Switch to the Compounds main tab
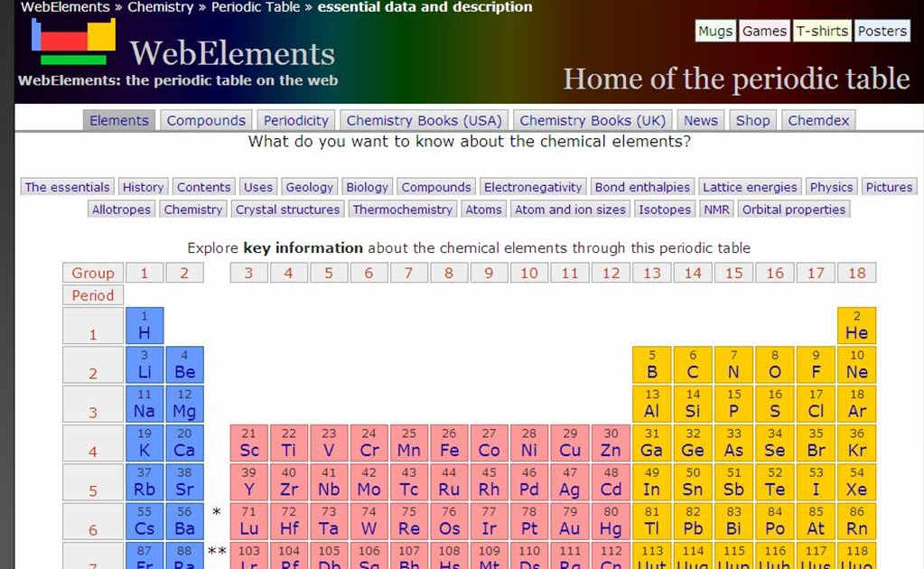The image size is (924, 569). (x=206, y=120)
